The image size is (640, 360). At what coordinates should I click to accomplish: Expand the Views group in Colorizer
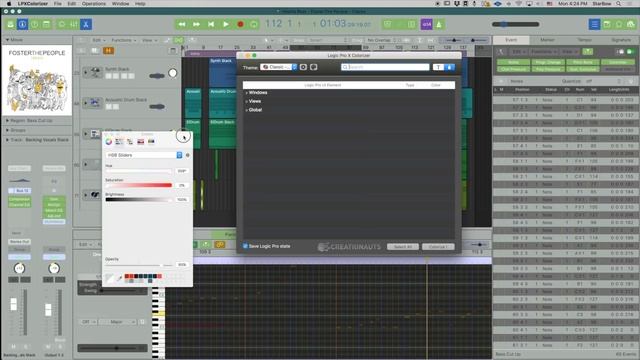pyautogui.click(x=247, y=101)
